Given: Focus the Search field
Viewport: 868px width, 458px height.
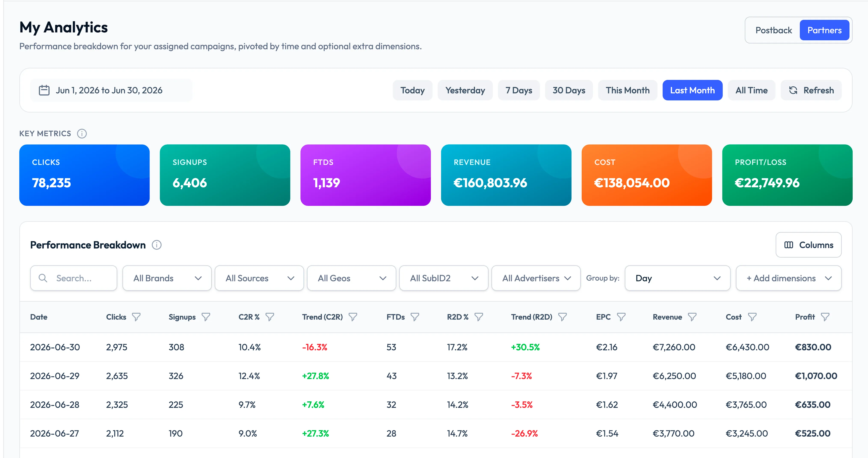Looking at the screenshot, I should (74, 278).
